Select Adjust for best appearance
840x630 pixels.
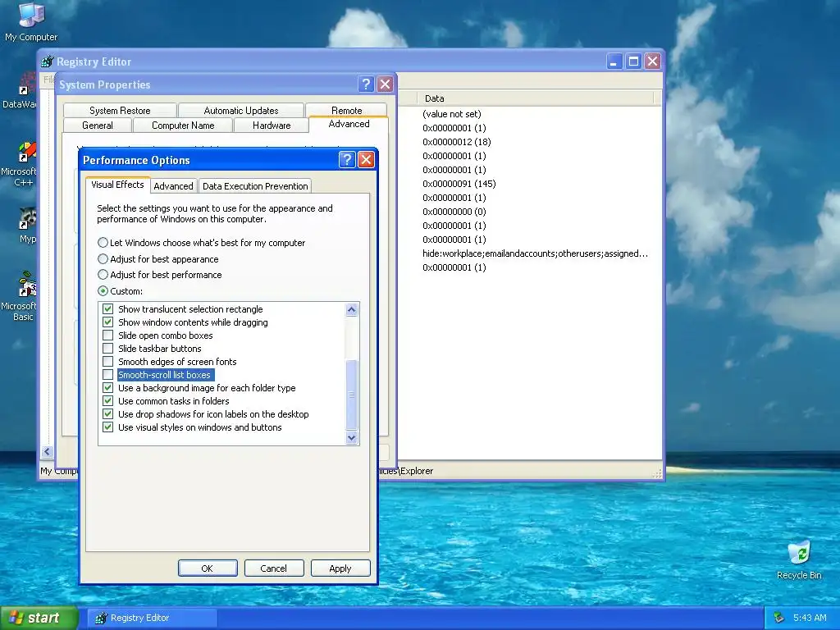click(103, 258)
